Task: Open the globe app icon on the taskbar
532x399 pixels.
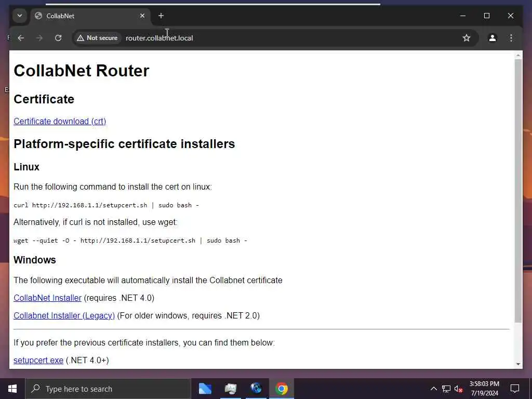Action: point(256,389)
